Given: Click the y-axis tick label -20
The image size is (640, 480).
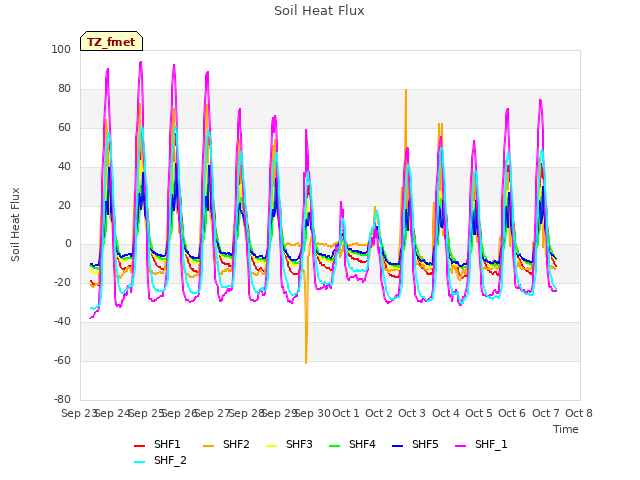Looking at the screenshot, I should pyautogui.click(x=62, y=282).
